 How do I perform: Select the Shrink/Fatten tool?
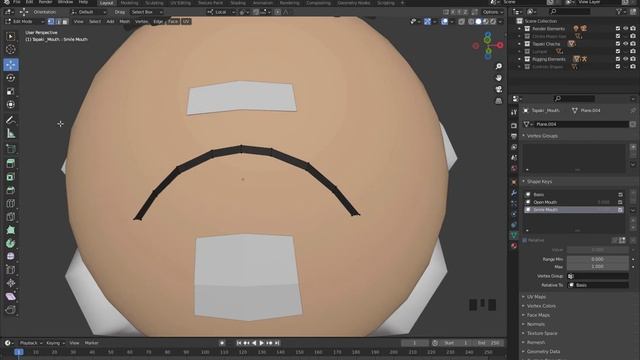[11, 283]
